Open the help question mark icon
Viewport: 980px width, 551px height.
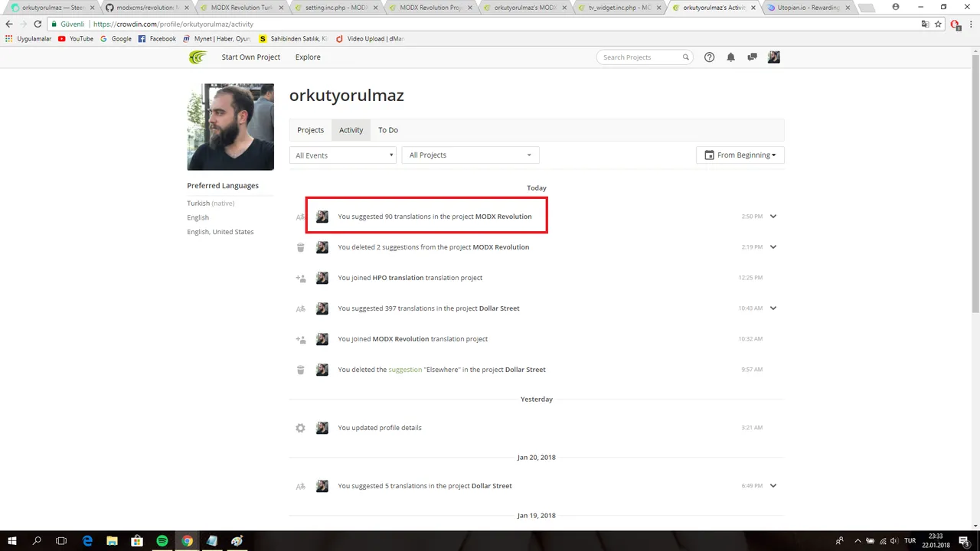709,57
